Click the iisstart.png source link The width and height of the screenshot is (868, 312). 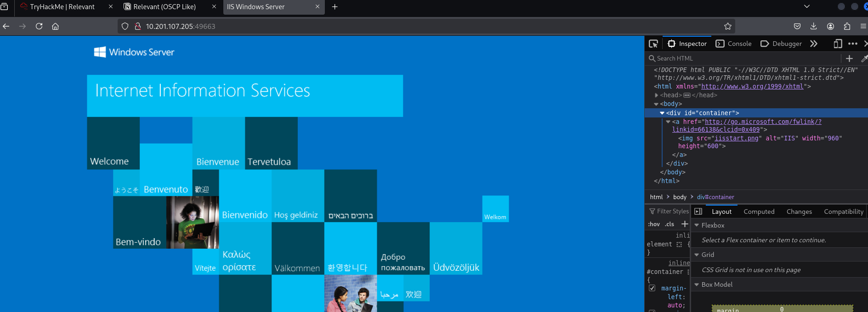(736, 138)
